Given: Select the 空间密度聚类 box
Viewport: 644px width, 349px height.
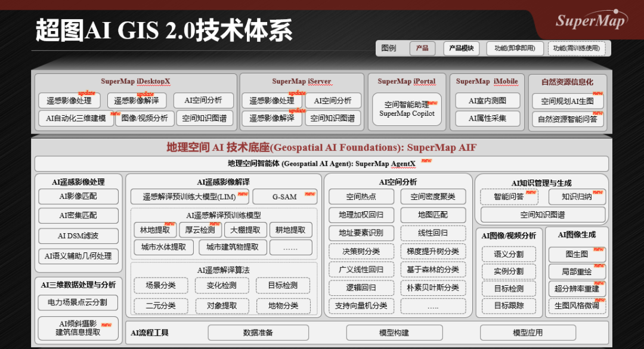Looking at the screenshot, I should (433, 196).
